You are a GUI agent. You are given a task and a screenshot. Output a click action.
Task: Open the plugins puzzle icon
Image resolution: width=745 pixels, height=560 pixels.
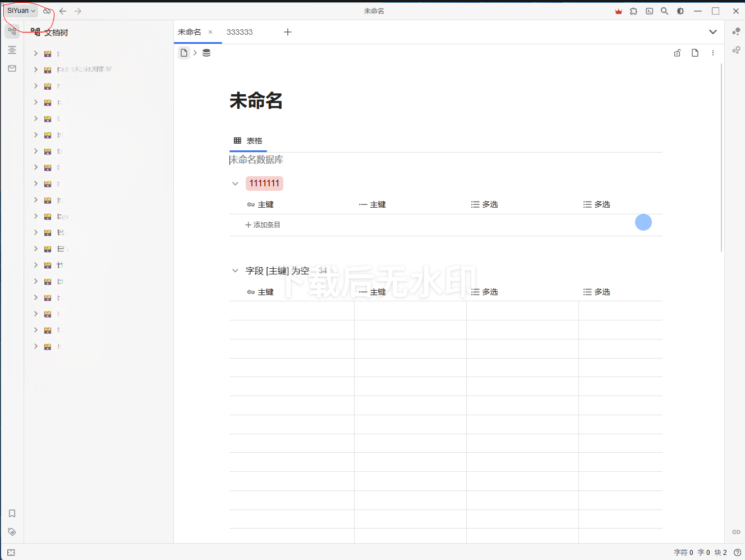click(x=633, y=11)
